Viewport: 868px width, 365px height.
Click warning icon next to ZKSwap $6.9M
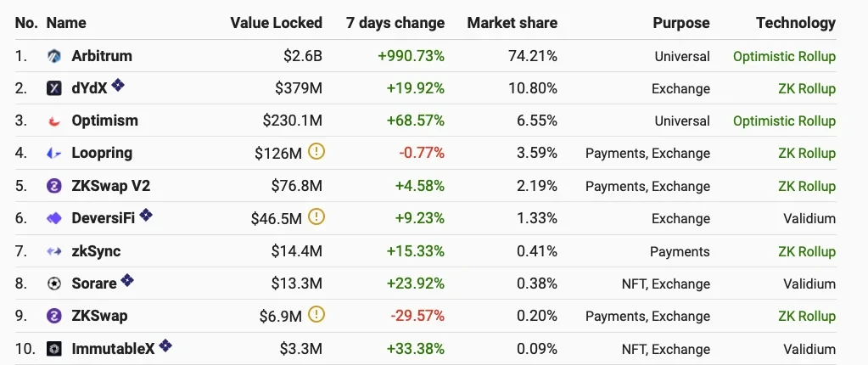(316, 315)
